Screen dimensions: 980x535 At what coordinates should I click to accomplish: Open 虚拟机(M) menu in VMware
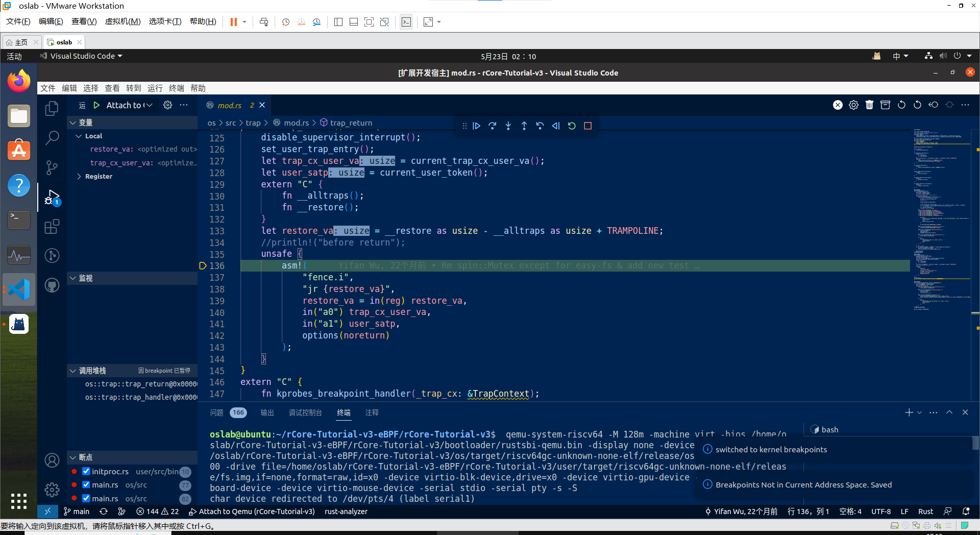click(122, 21)
